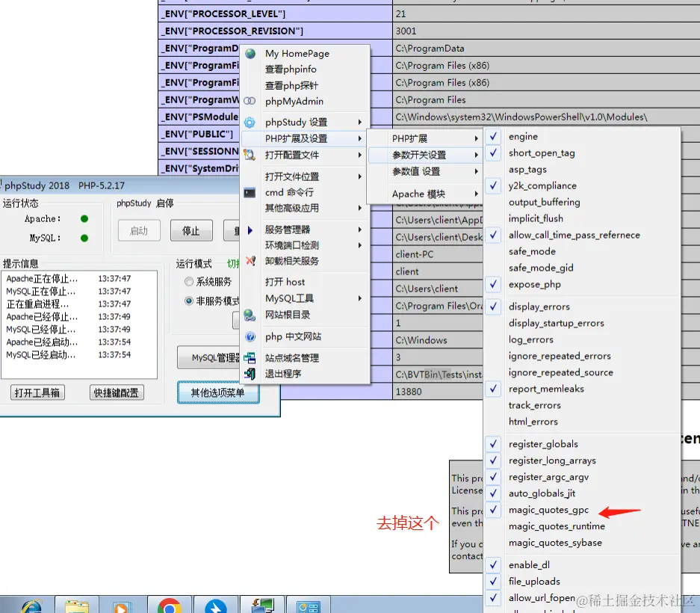Click the 打开工具箱 button
The image size is (700, 613).
pyautogui.click(x=37, y=392)
